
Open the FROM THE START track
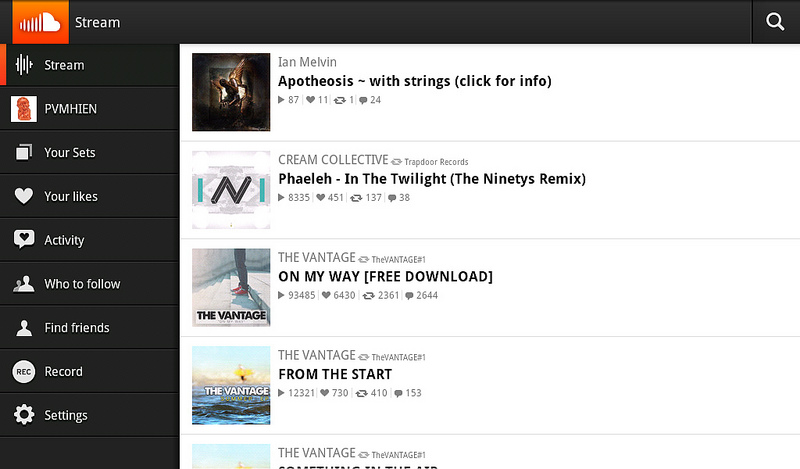[335, 374]
